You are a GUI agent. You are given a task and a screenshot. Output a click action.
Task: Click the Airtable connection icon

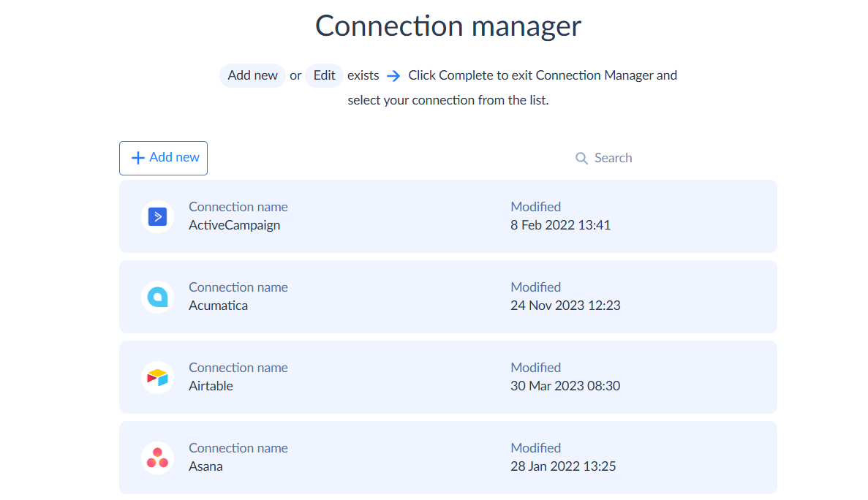coord(156,377)
